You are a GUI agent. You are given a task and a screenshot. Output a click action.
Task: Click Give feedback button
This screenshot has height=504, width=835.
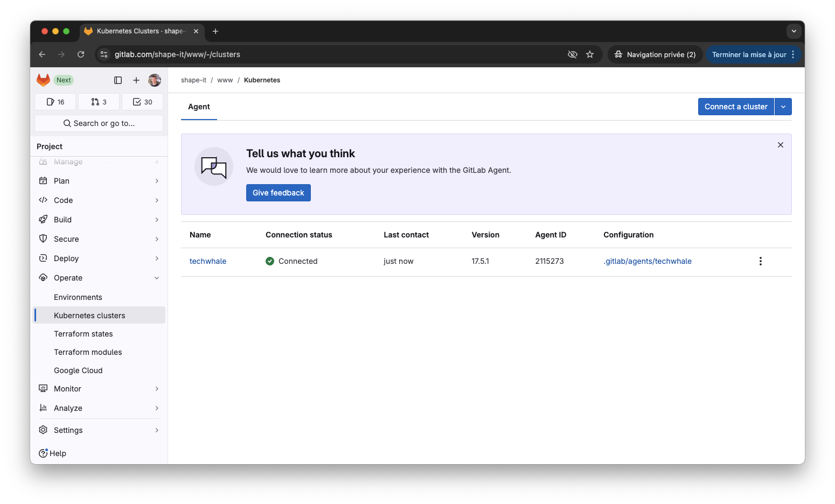point(279,193)
